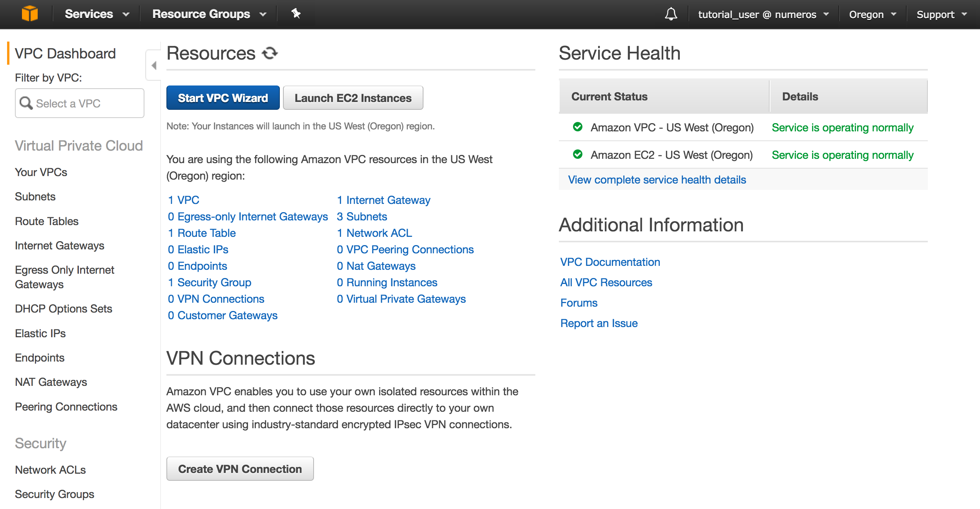This screenshot has width=980, height=509.
Task: Click the 0 Customer Gateways link
Action: 223,315
